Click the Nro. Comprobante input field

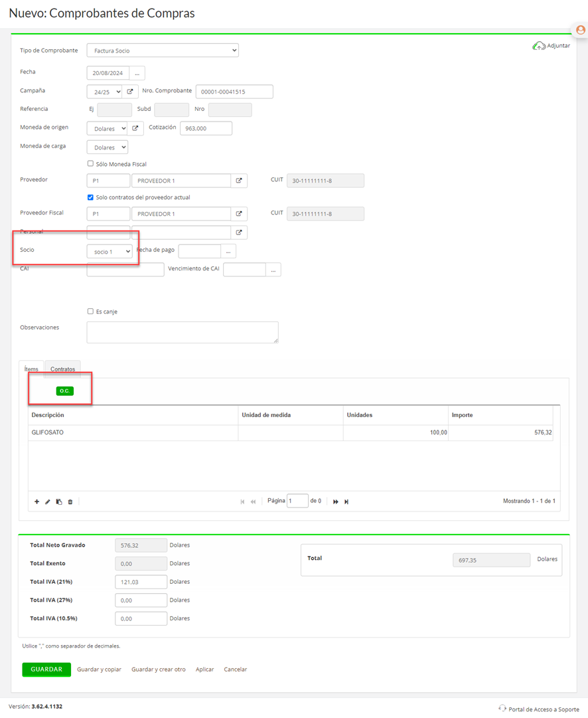click(x=234, y=92)
